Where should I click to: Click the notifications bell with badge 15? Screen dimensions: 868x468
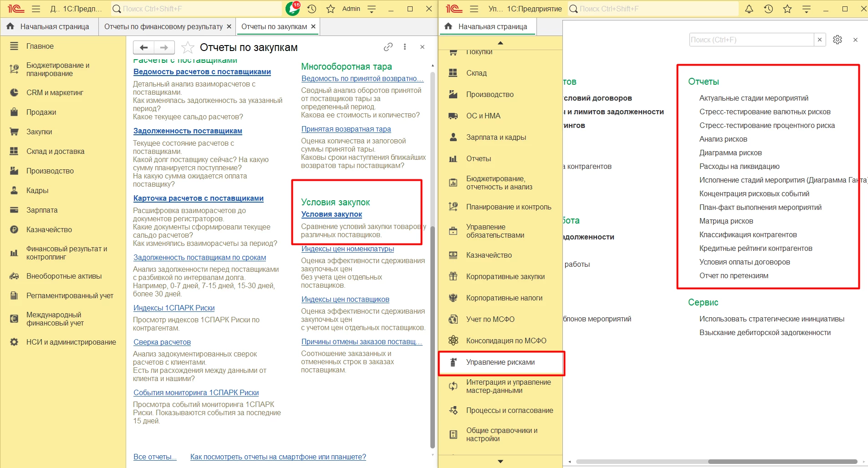[x=293, y=8]
